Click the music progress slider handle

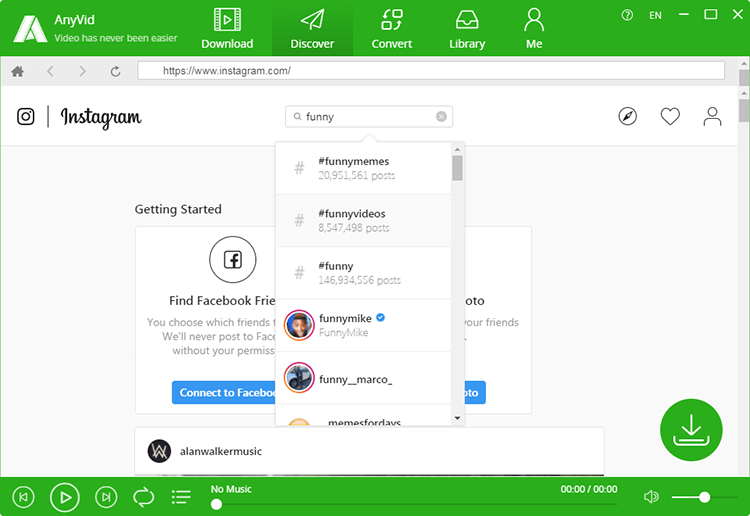click(216, 504)
